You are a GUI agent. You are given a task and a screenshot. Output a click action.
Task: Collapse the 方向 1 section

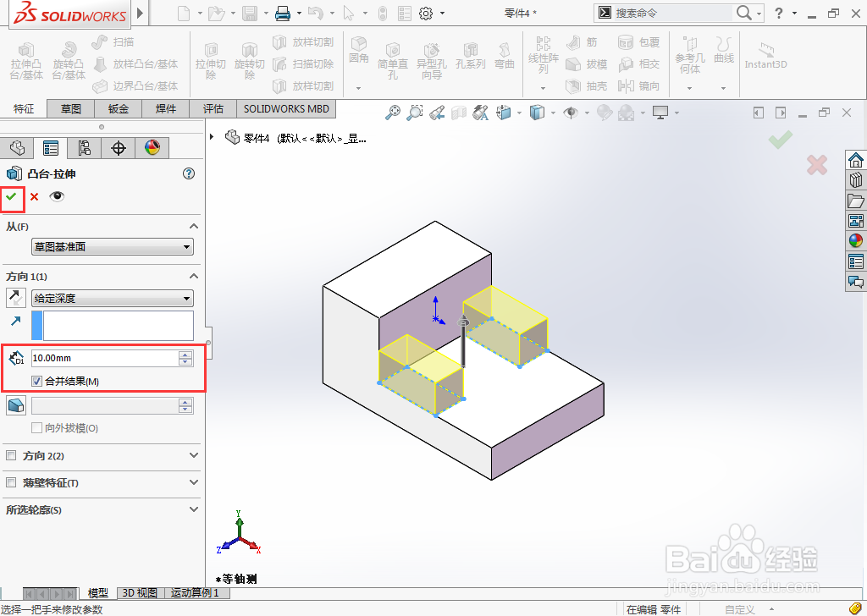pos(194,276)
